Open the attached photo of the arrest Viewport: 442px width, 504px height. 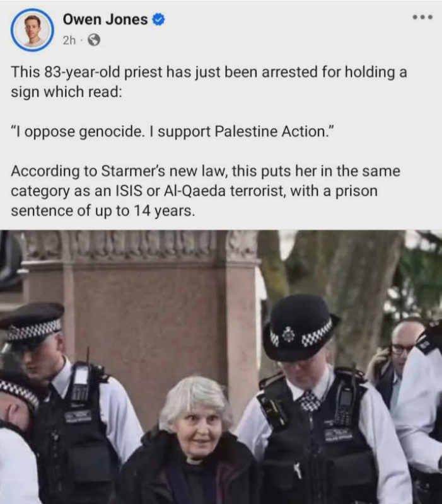[221, 367]
